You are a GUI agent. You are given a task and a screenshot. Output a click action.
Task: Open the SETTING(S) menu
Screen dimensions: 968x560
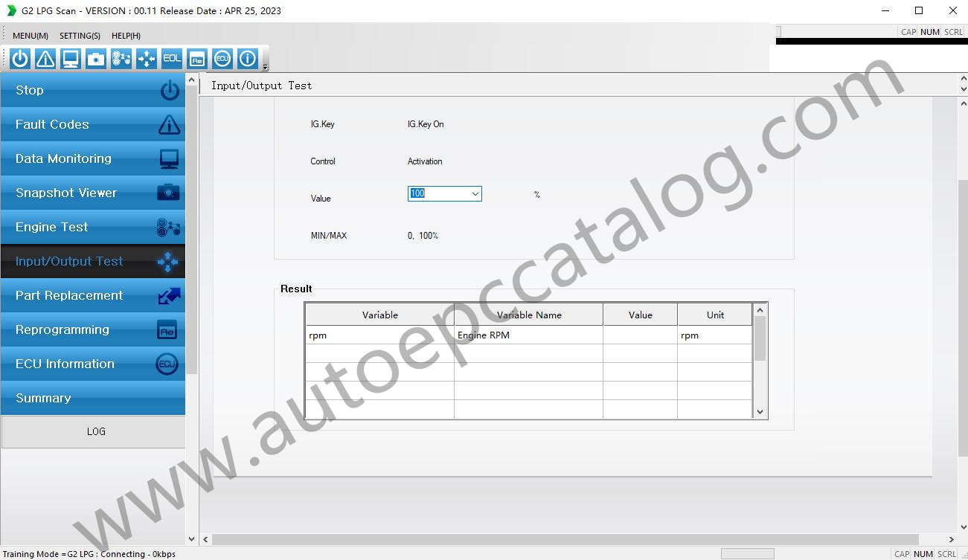point(80,36)
